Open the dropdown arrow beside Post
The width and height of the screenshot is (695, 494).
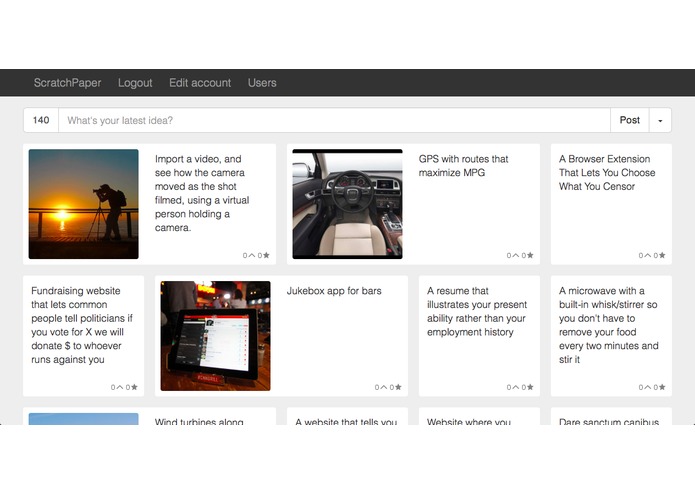[660, 121]
